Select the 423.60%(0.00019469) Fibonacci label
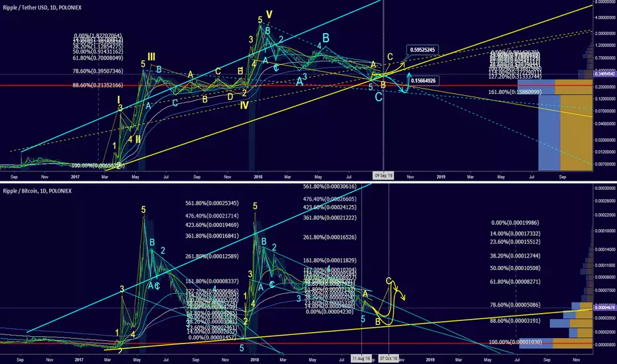Screen dimensions: 617x364 tap(212, 225)
